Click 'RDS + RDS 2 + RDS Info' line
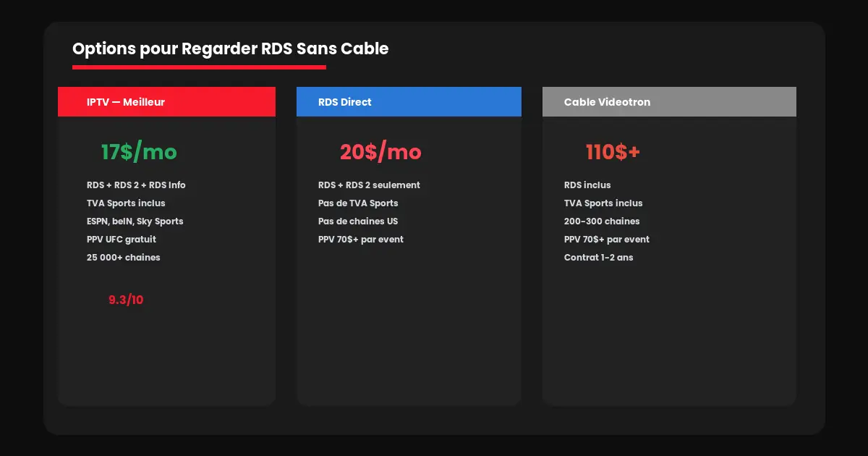 point(136,185)
